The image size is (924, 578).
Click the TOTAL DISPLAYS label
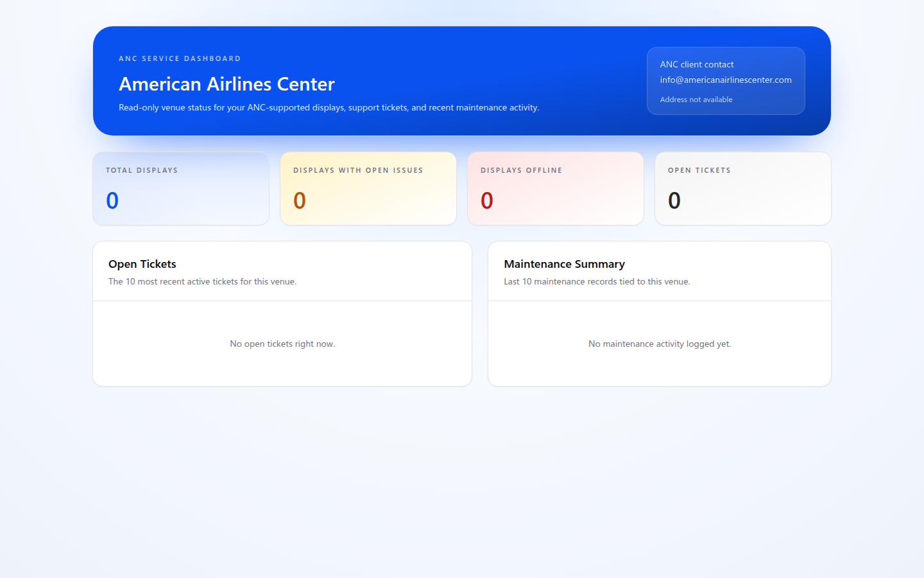[x=142, y=170]
